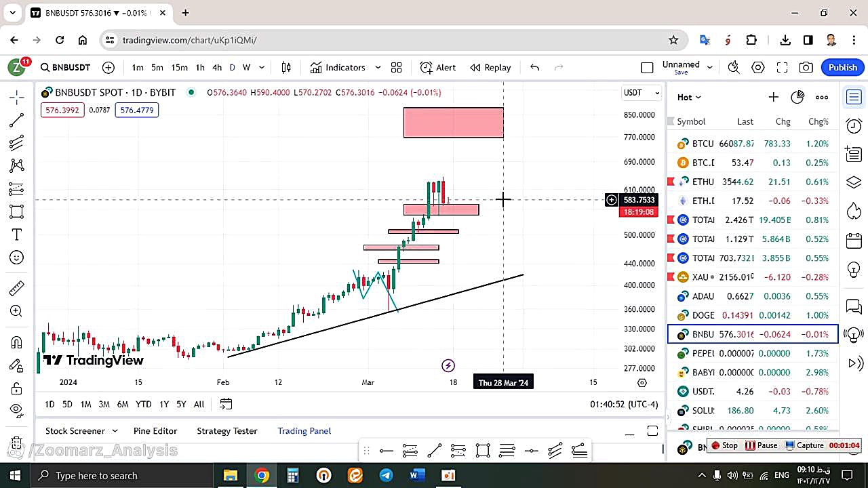Switch to 4h timeframe
Image resolution: width=868 pixels, height=488 pixels.
[217, 67]
